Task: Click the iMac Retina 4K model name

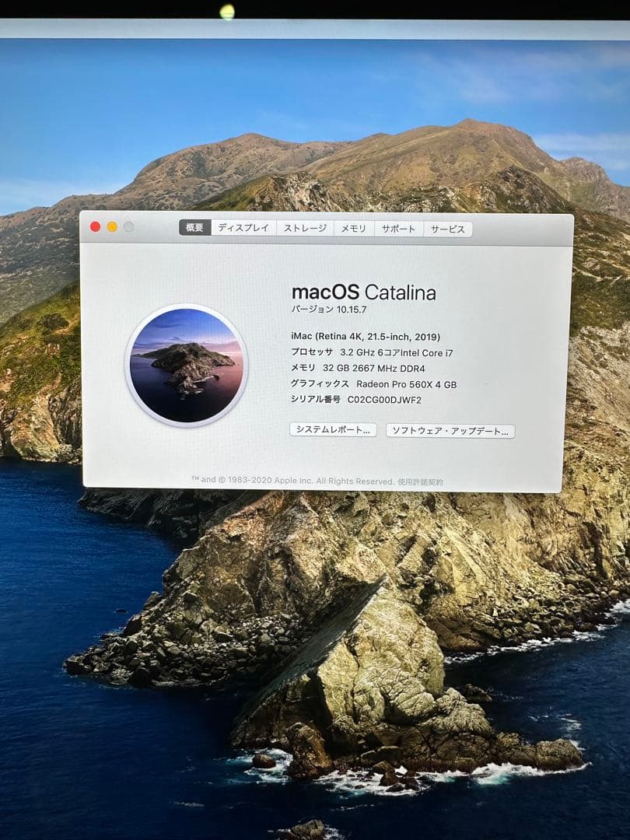Action: click(x=366, y=338)
